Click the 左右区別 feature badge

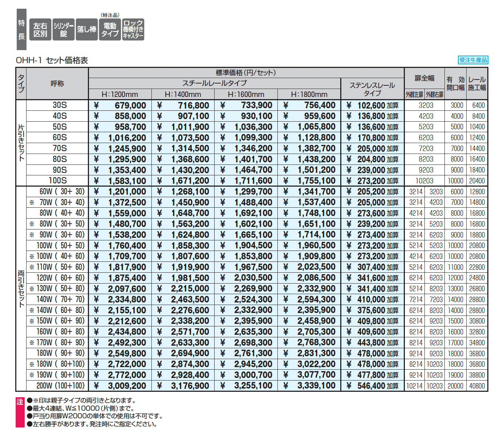click(x=40, y=29)
